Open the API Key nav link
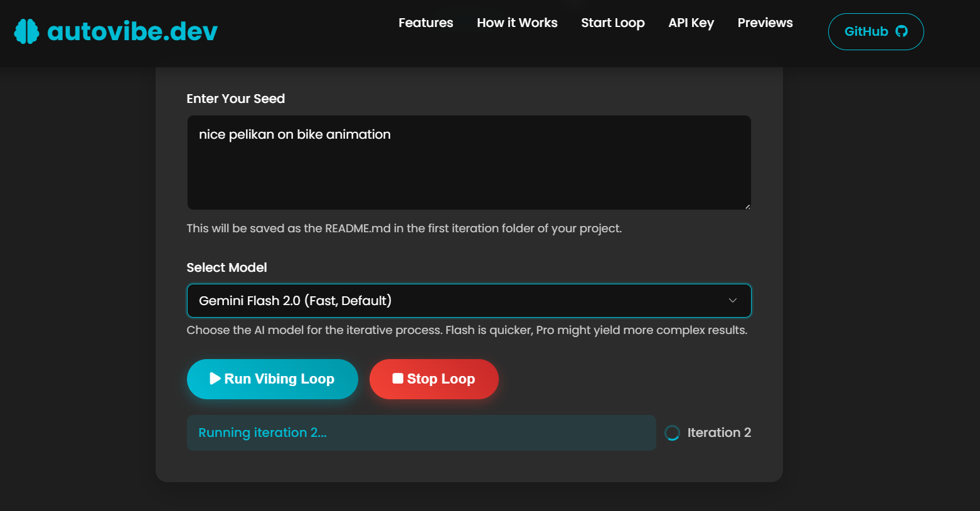 coord(691,23)
